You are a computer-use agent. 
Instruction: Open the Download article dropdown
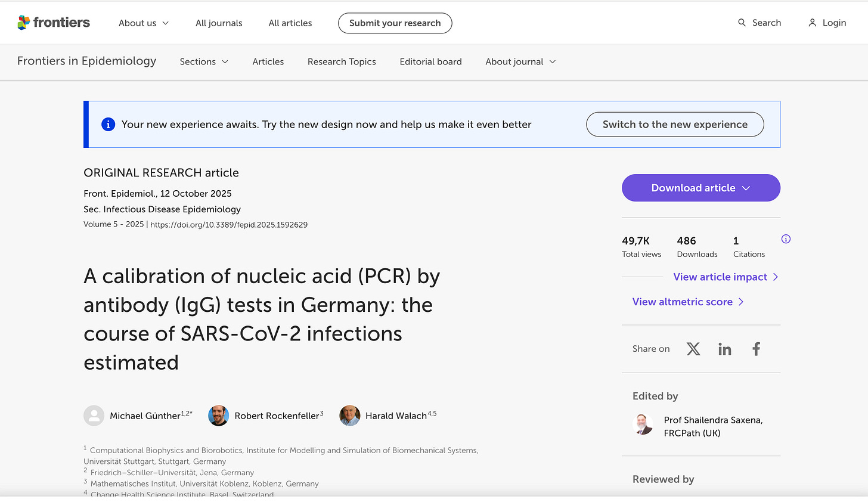[701, 188]
